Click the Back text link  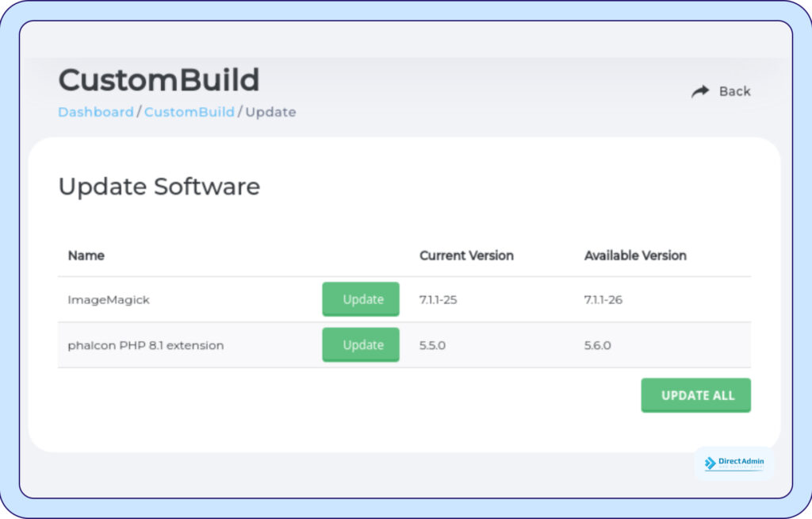734,91
